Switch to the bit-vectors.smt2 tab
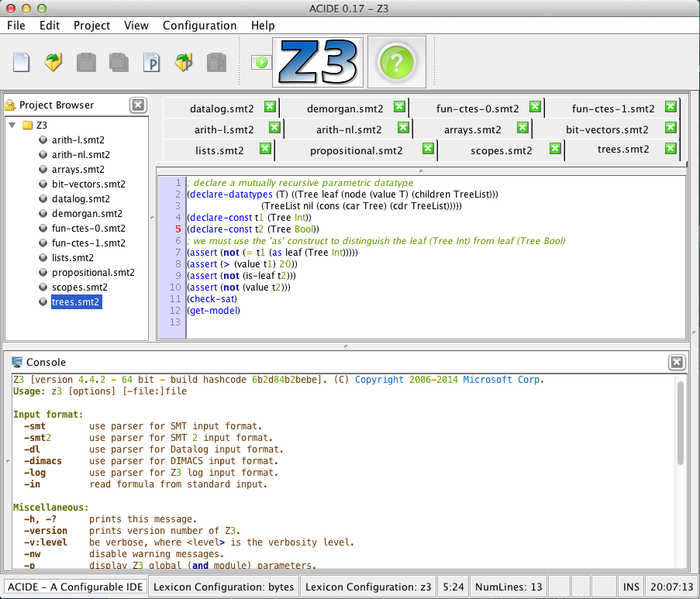Viewport: 700px width, 599px height. tap(607, 129)
